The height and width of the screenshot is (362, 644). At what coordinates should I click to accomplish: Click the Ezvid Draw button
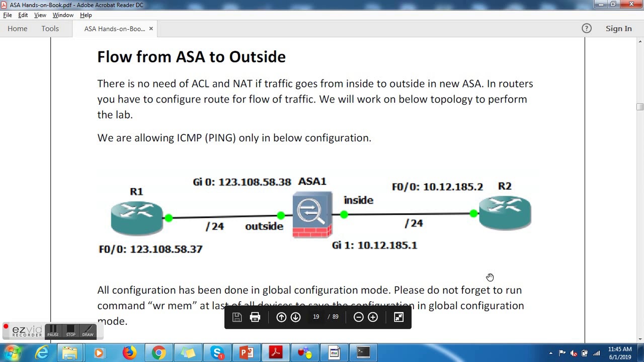88,331
